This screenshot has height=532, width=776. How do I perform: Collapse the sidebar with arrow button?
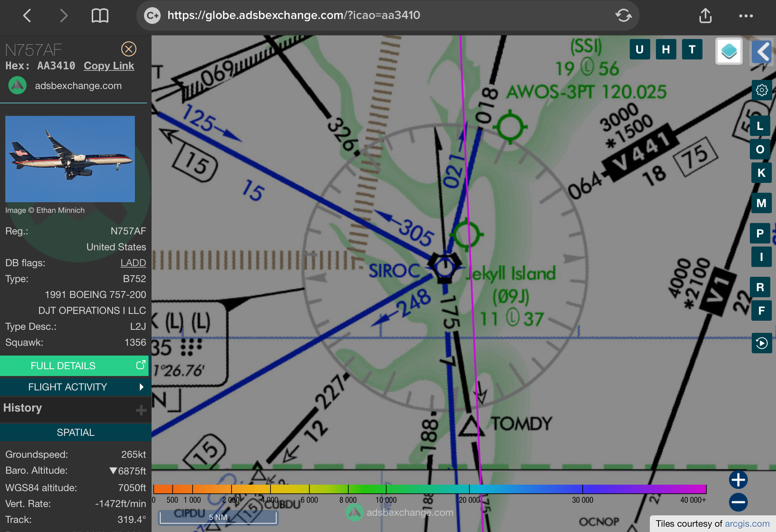coord(762,51)
